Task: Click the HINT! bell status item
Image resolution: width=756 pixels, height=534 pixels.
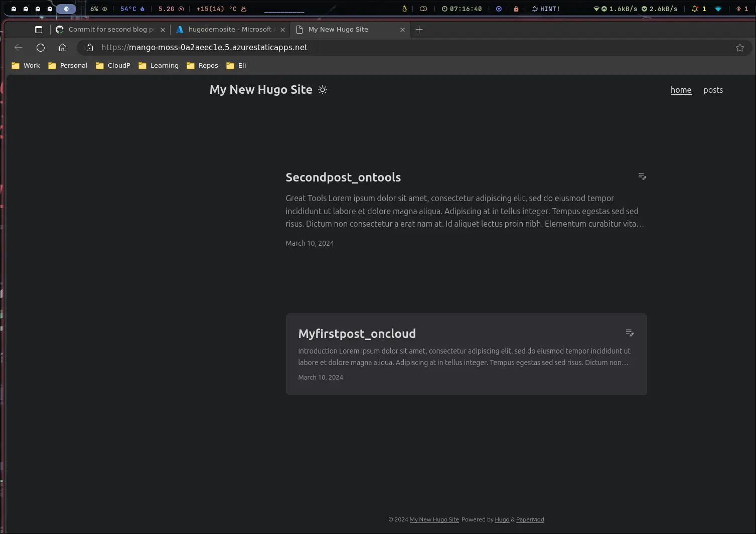Action: click(546, 9)
